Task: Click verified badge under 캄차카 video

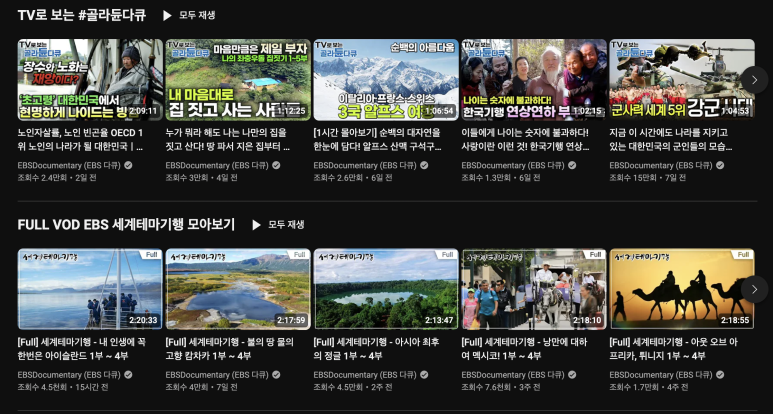Action: pos(276,375)
